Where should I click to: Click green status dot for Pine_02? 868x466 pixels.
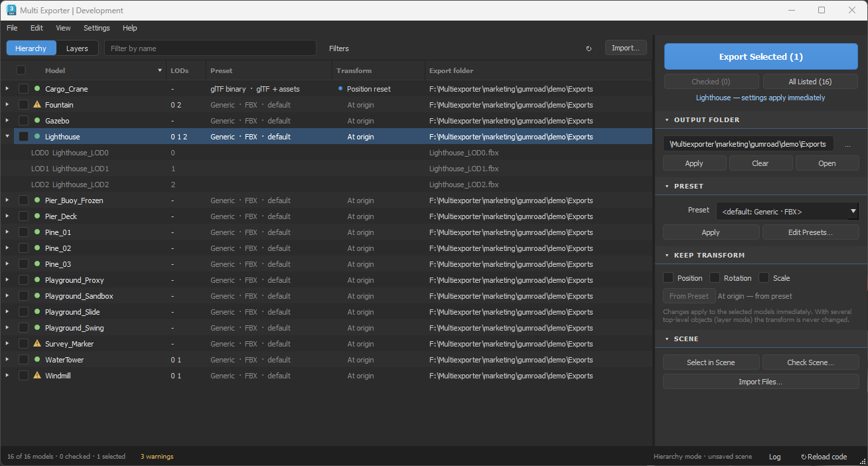click(x=37, y=248)
